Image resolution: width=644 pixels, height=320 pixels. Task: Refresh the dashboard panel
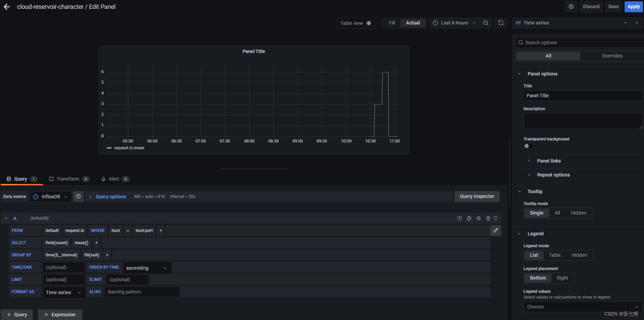coord(501,23)
